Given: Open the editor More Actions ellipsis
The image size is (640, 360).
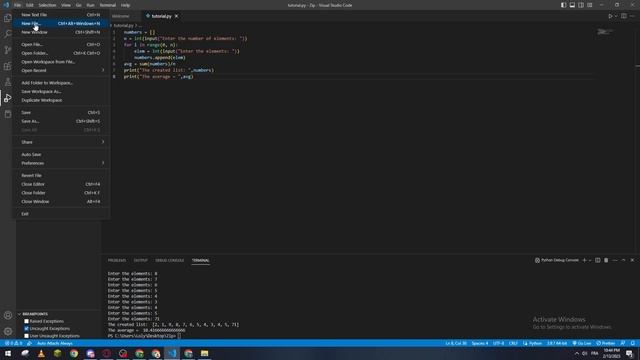Looking at the screenshot, I should point(632,16).
